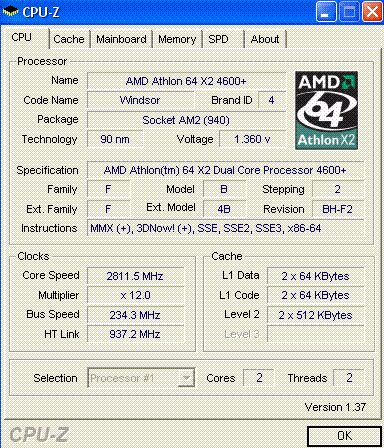
Task: Click the Instructions field listing MMX, SSE
Action: pos(225,228)
